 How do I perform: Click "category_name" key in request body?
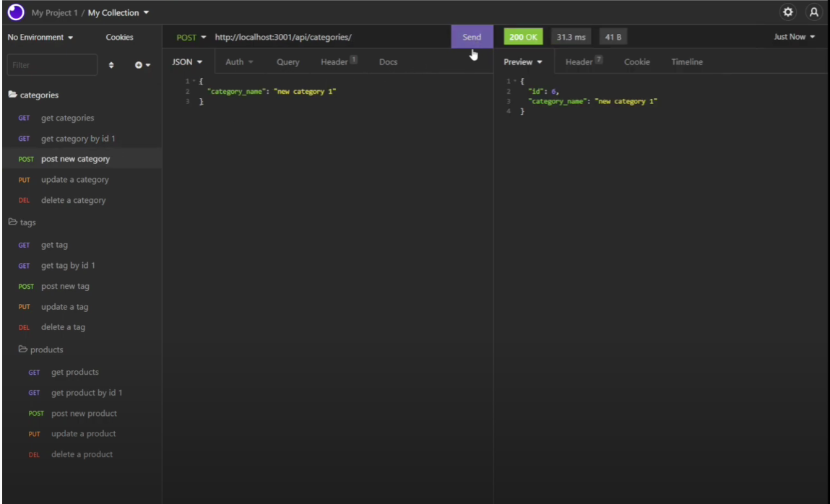pos(235,92)
